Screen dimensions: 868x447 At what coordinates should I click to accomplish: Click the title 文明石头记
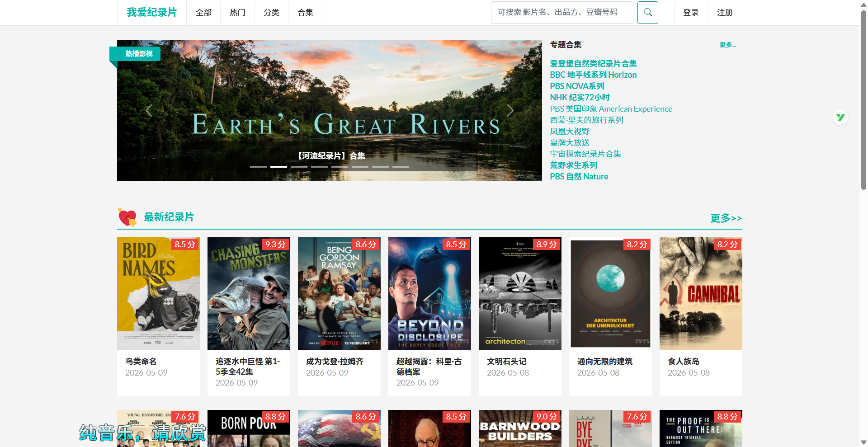point(506,362)
